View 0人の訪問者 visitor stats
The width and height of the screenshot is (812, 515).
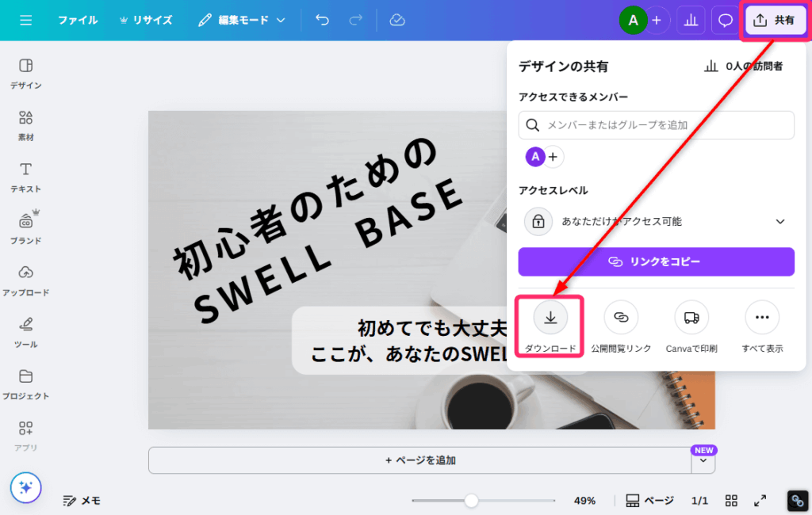743,67
